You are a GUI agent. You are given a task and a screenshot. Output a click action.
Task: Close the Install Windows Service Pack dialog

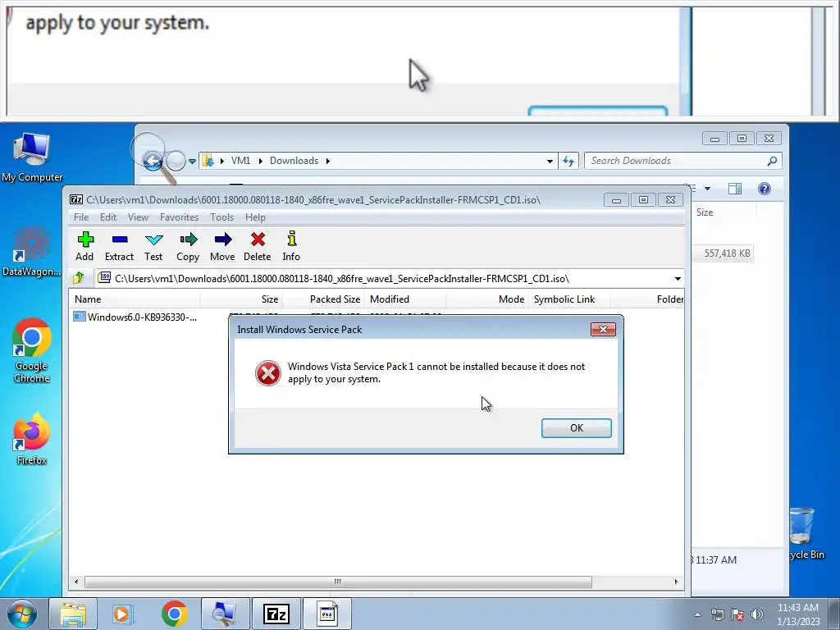(x=603, y=330)
